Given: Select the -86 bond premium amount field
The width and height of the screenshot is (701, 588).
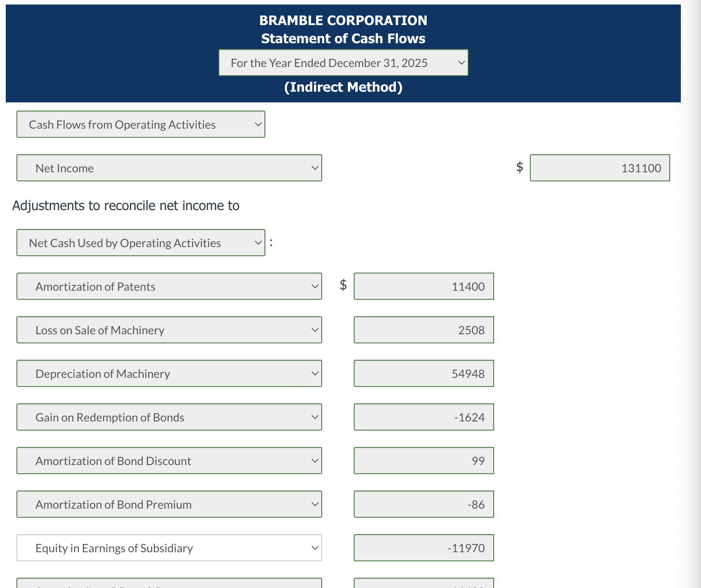Looking at the screenshot, I should coord(423,504).
